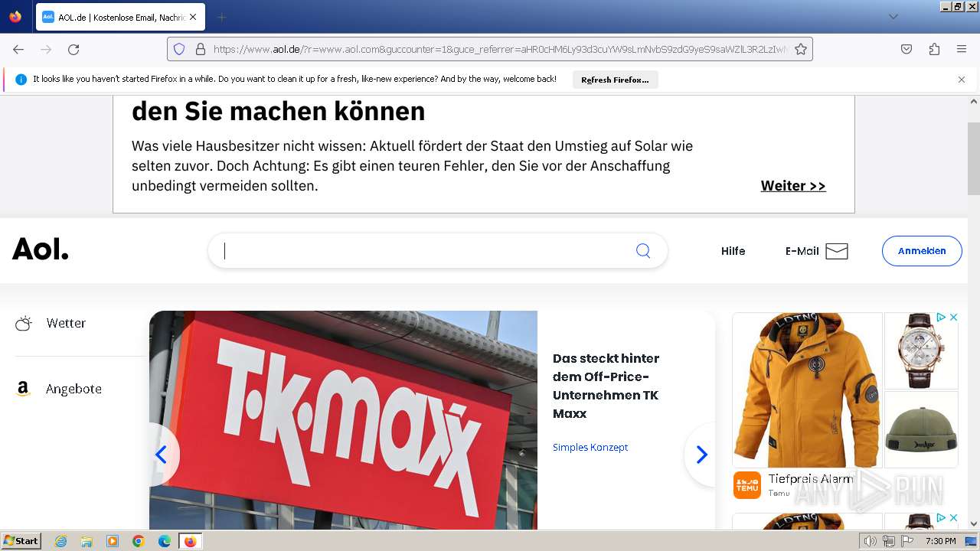Click the Amazon icon beside Angebote
The width and height of the screenshot is (980, 551).
tap(23, 389)
